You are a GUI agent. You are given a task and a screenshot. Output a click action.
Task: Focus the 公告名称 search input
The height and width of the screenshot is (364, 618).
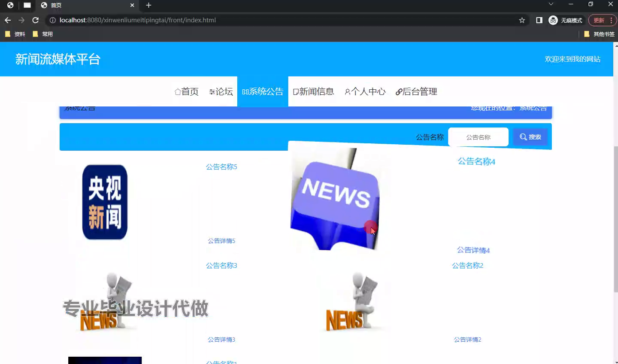478,137
